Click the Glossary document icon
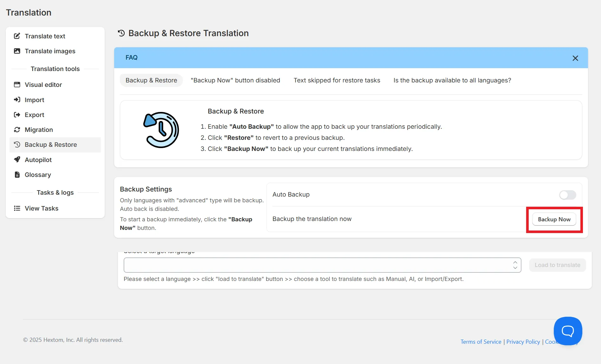This screenshot has height=364, width=601. (x=17, y=175)
